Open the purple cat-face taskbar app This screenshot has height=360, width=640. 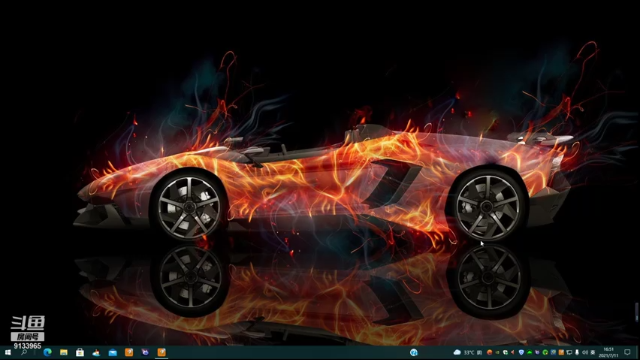click(x=145, y=352)
